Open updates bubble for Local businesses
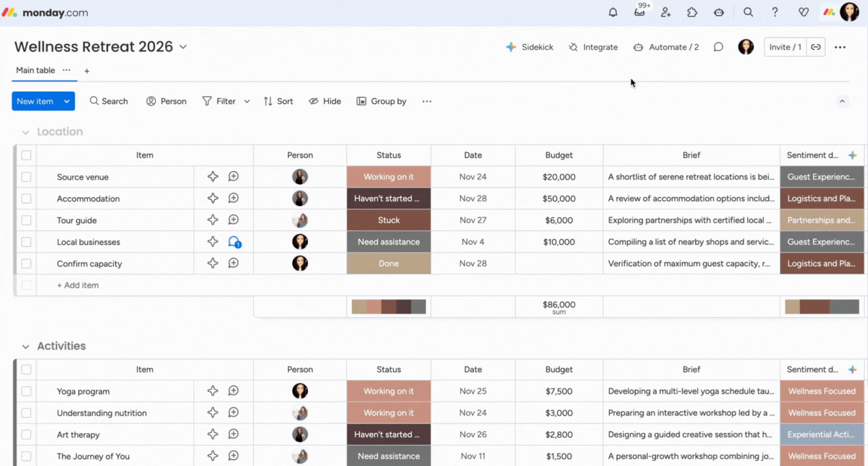This screenshot has height=466, width=868. point(234,242)
